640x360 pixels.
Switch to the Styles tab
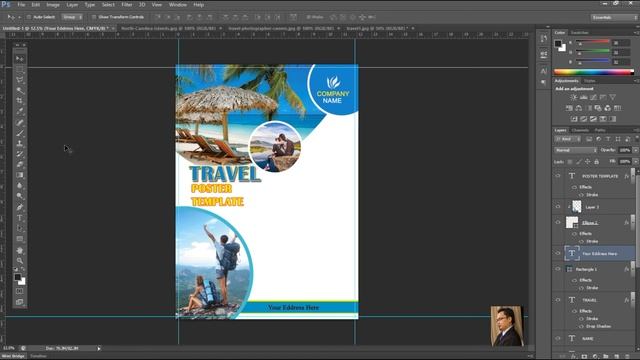589,81
